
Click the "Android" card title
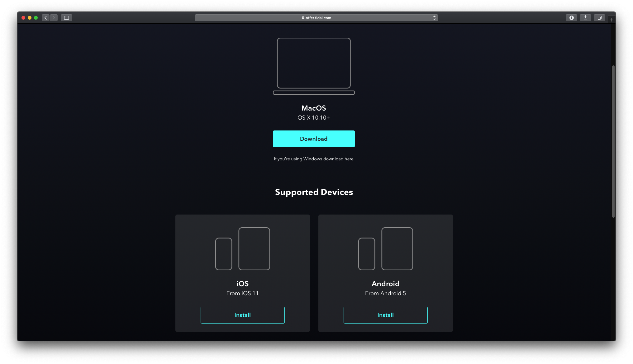click(385, 284)
